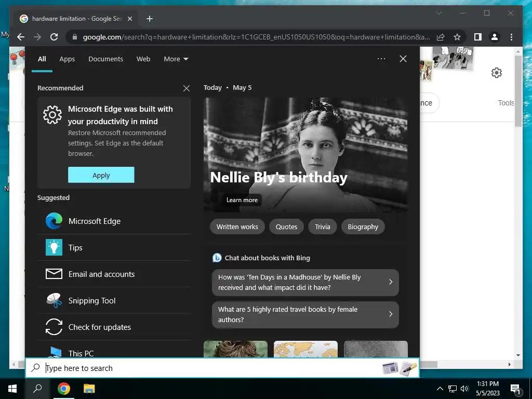Viewport: 532px width, 399px height.
Task: Click Chrome back navigation arrow
Action: [x=21, y=37]
